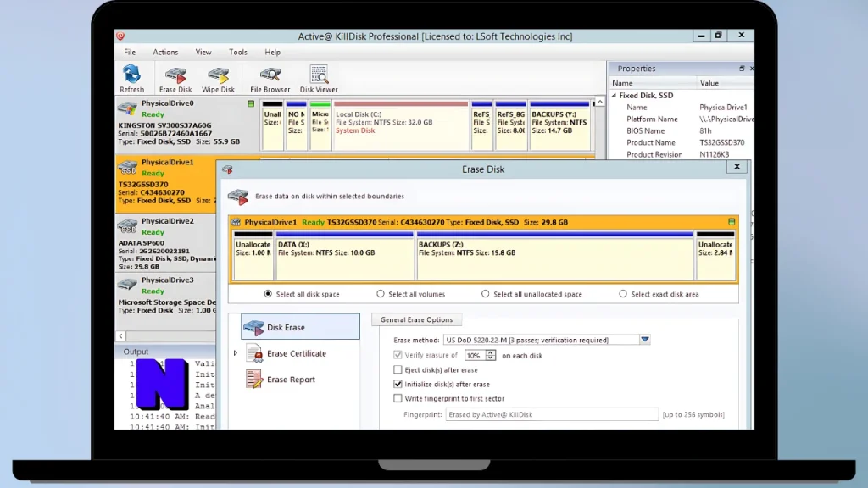This screenshot has width=868, height=488.
Task: Open the View menu
Action: 203,52
